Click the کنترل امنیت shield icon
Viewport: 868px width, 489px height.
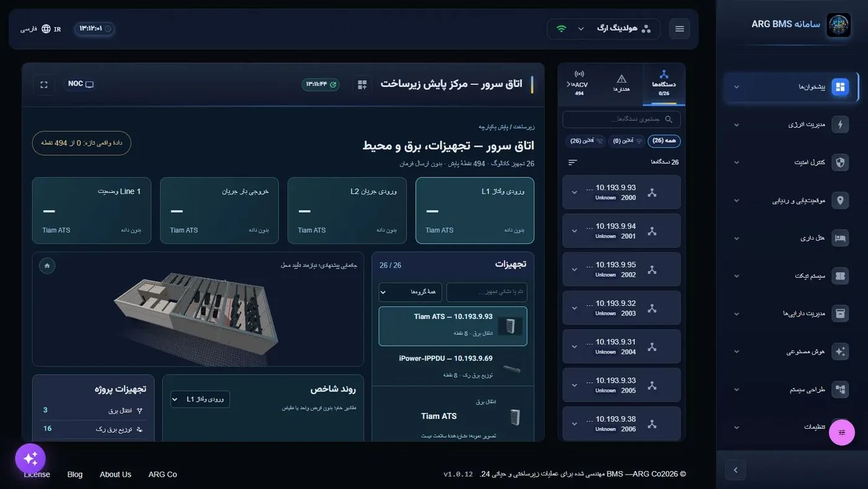coord(840,163)
